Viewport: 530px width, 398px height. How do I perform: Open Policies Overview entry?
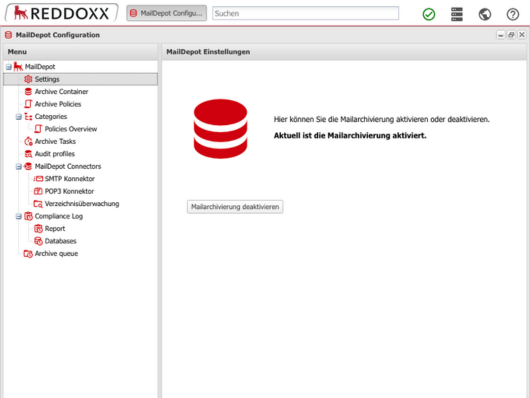pyautogui.click(x=71, y=129)
